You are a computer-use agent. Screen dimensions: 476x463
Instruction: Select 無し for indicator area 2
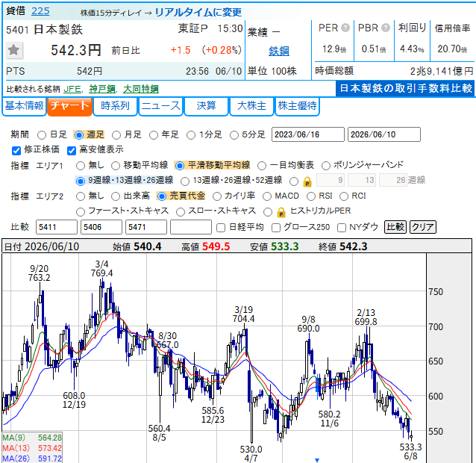click(81, 196)
